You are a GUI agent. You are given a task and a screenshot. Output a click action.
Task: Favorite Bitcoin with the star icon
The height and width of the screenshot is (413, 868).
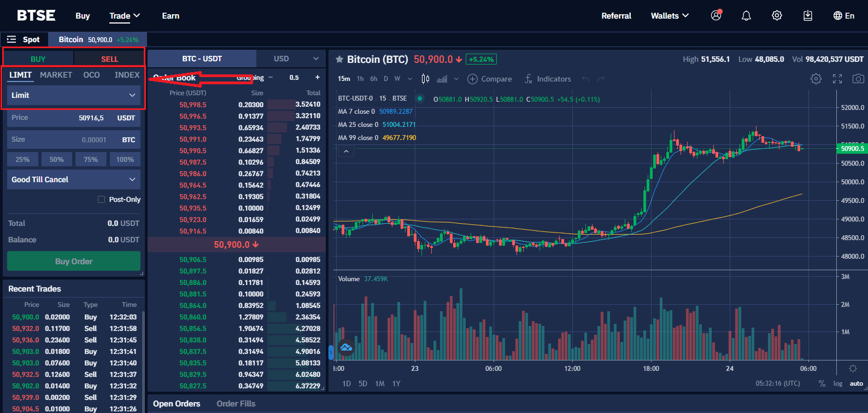click(x=339, y=59)
